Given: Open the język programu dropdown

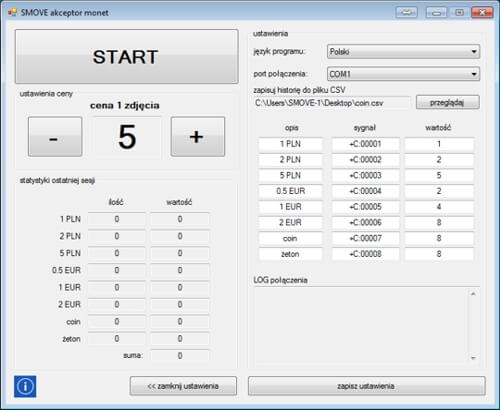Looking at the screenshot, I should coord(403,52).
